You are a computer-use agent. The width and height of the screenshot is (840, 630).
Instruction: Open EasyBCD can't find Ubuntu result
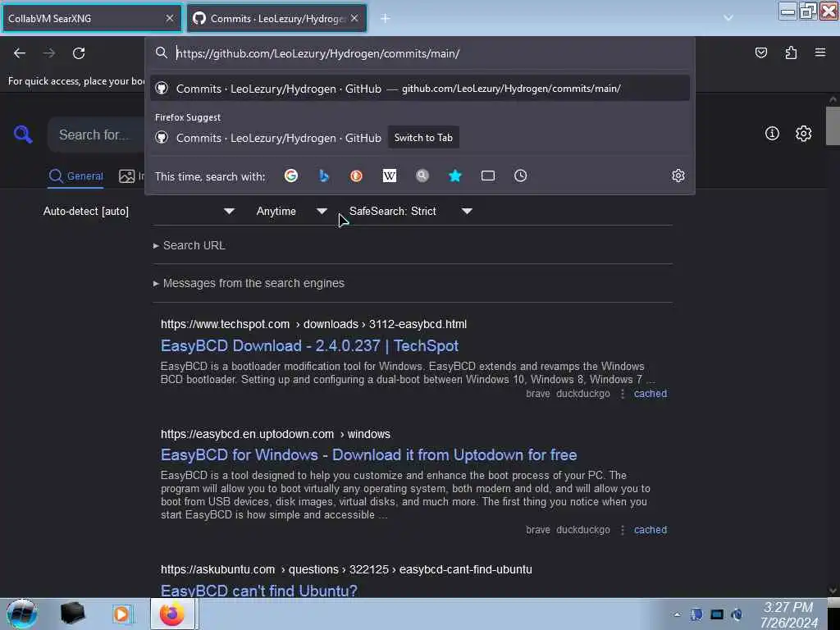[x=258, y=591]
